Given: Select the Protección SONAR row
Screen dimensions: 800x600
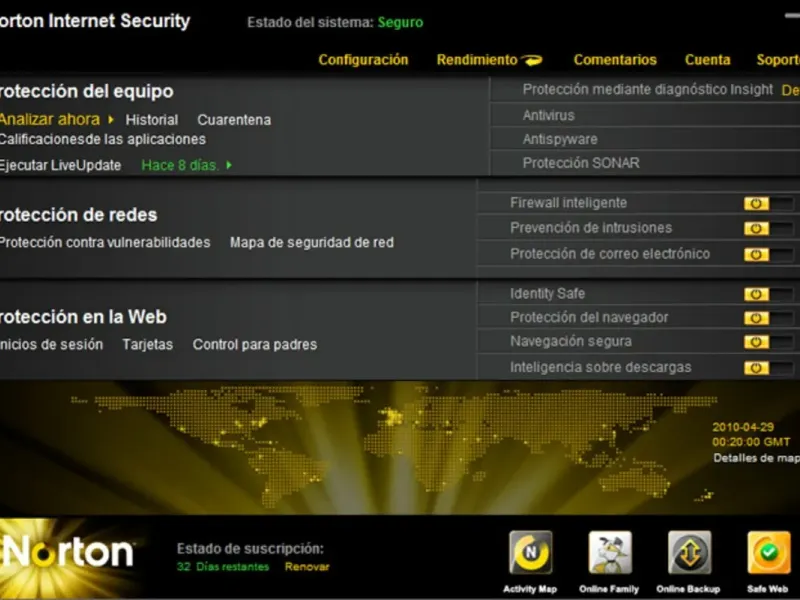Looking at the screenshot, I should (x=645, y=163).
